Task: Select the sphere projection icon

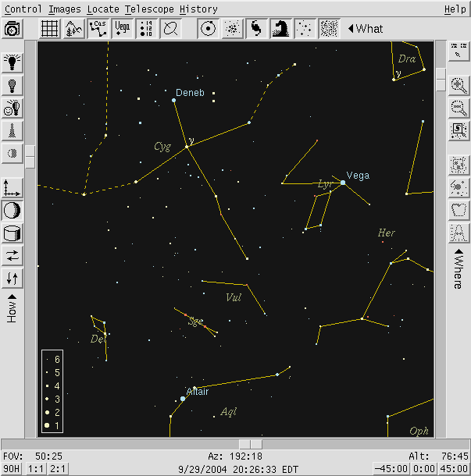Action: (x=12, y=210)
